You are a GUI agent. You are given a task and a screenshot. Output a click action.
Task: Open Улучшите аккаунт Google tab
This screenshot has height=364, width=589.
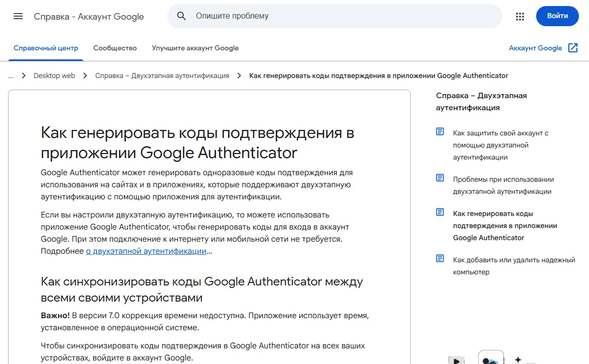195,48
